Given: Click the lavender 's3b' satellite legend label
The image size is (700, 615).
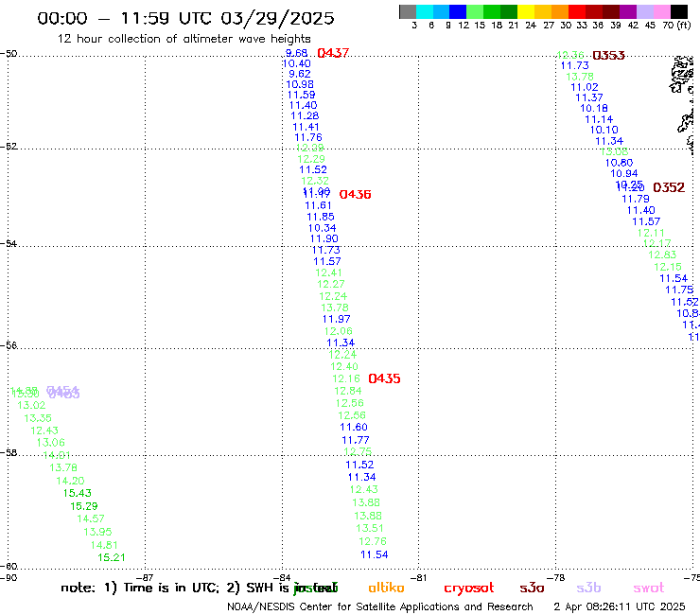Looking at the screenshot, I should tap(588, 588).
